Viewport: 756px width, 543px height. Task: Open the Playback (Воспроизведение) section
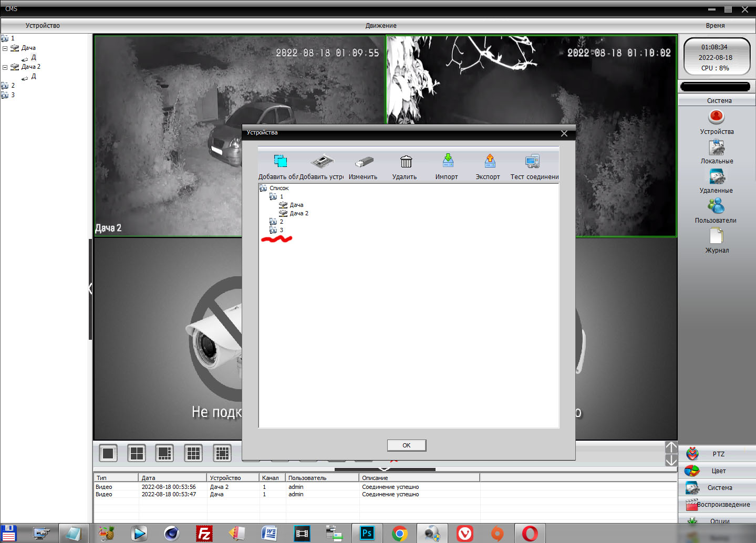pyautogui.click(x=718, y=505)
